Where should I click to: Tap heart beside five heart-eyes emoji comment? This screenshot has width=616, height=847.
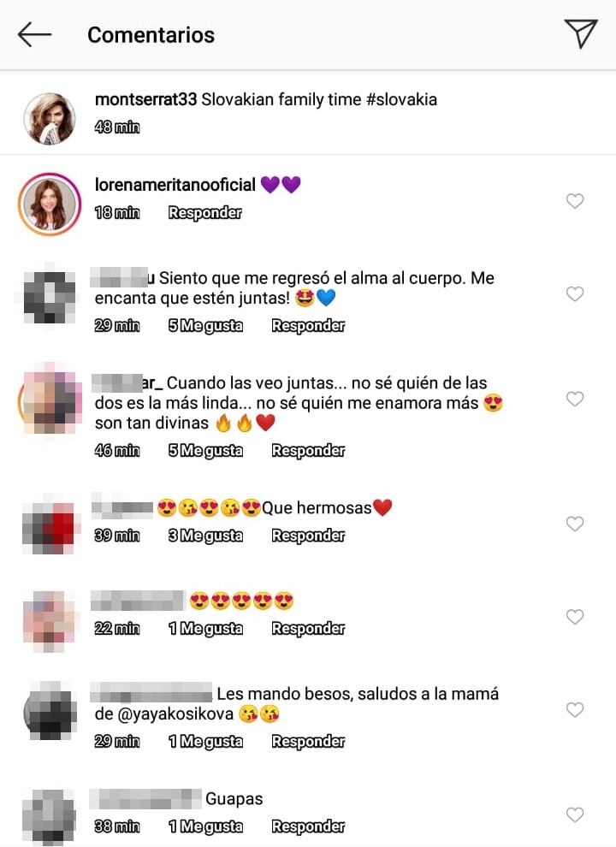tap(574, 616)
